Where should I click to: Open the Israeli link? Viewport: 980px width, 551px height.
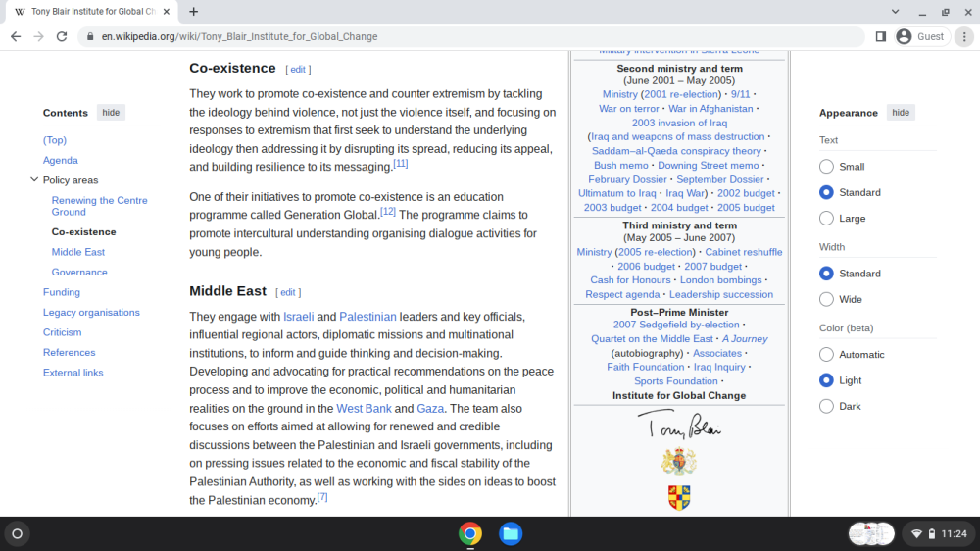point(299,317)
